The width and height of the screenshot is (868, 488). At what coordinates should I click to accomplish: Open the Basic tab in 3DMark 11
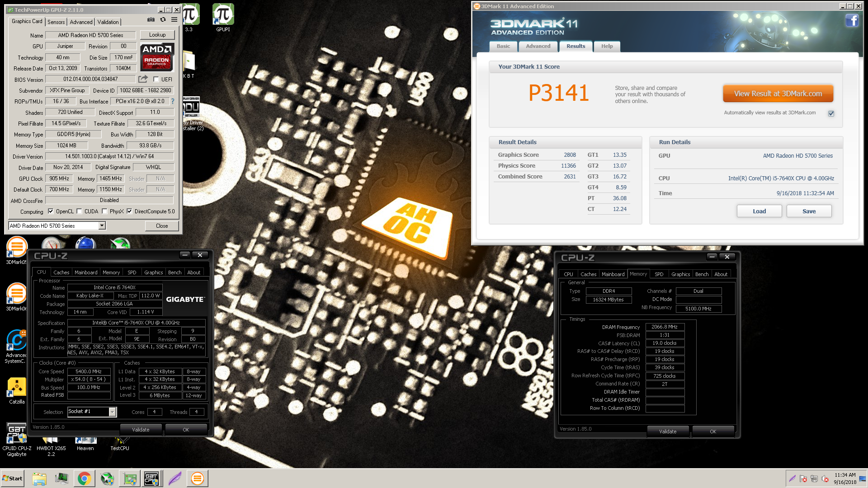[x=503, y=47]
